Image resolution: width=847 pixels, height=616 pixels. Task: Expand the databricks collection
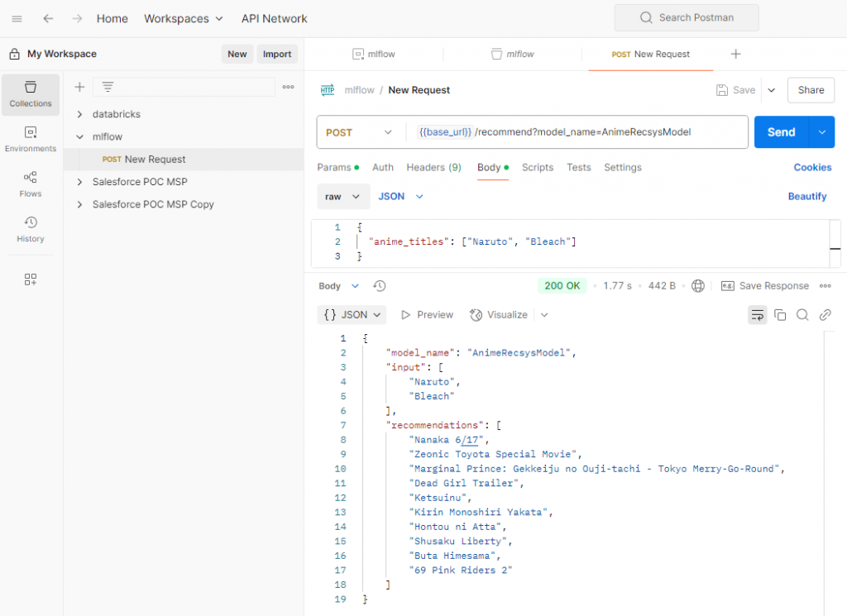pyautogui.click(x=80, y=114)
